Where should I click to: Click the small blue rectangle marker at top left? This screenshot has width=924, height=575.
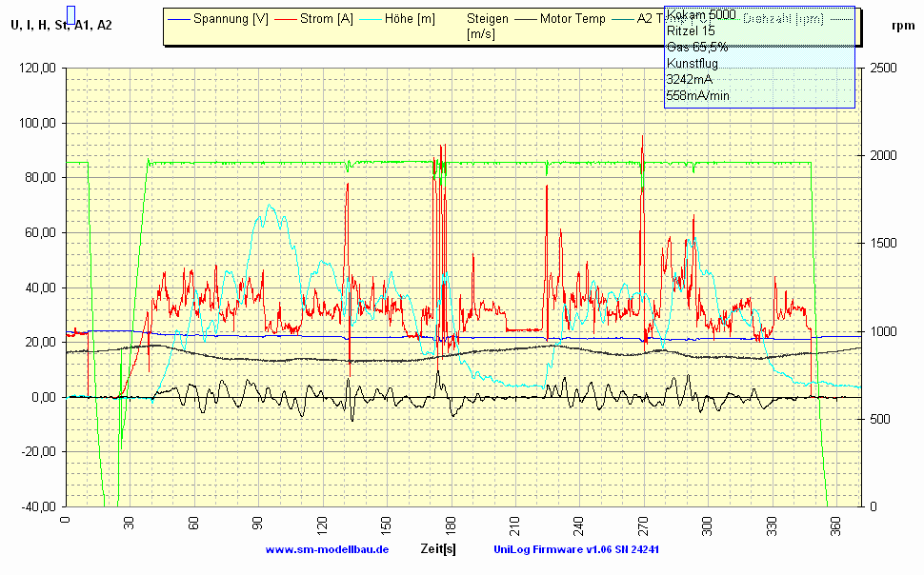70,13
